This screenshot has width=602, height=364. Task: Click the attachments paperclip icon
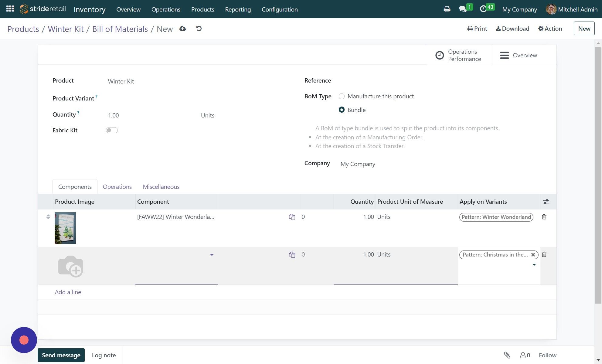[x=507, y=355]
